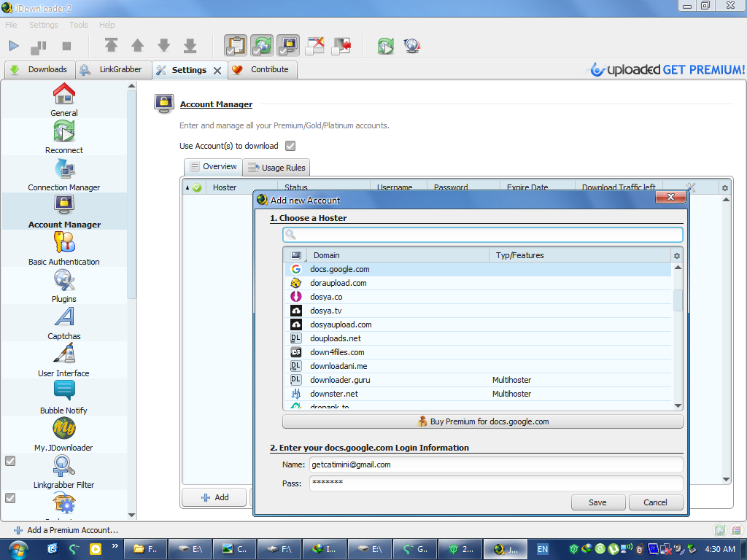Toggle clipboard observer toolbar icon
Viewport: 747px width, 560px height.
click(x=236, y=45)
